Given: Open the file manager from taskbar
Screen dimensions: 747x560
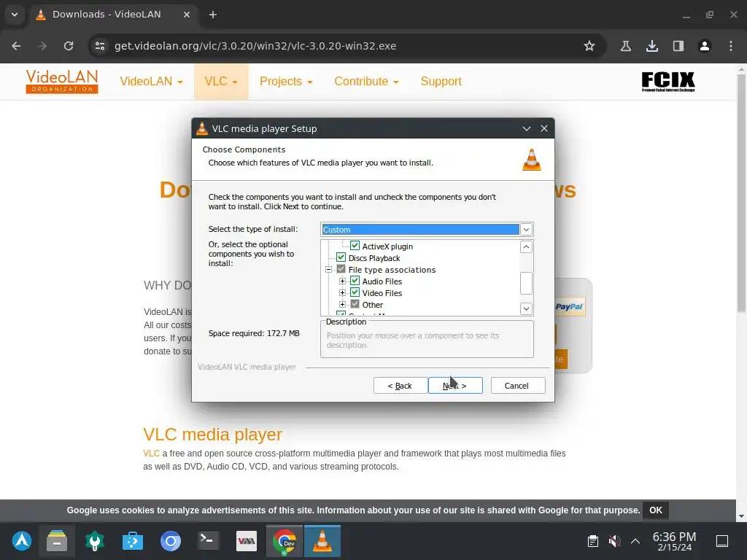Looking at the screenshot, I should point(57,541).
